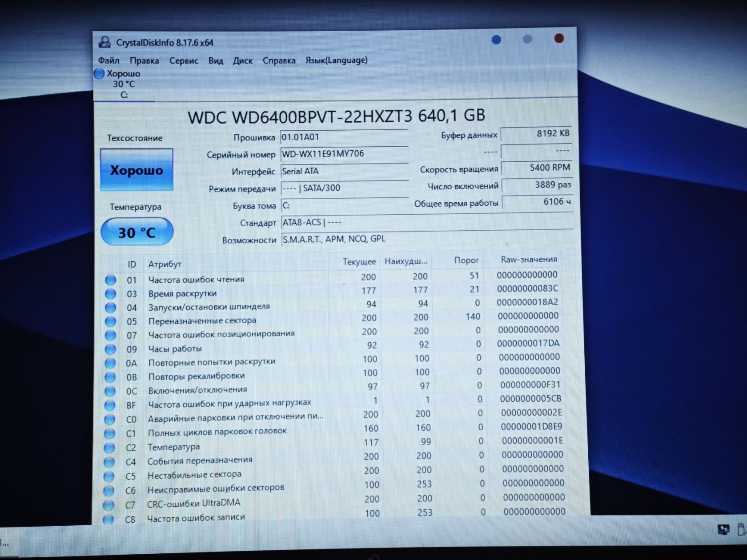Click status icon of 0C Включения/отключения
Image resolution: width=747 pixels, height=560 pixels.
pos(109,391)
